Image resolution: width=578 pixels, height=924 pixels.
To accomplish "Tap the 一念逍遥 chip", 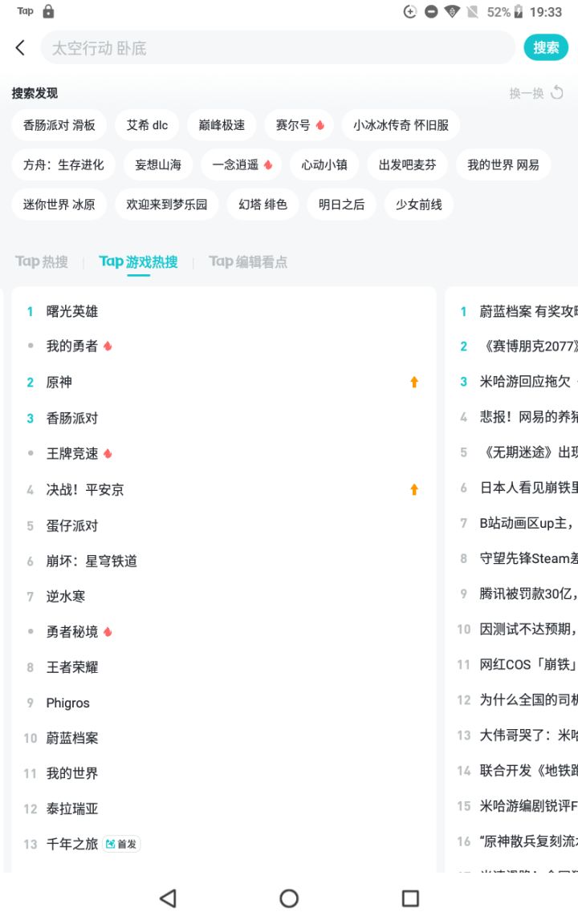I will 242,165.
